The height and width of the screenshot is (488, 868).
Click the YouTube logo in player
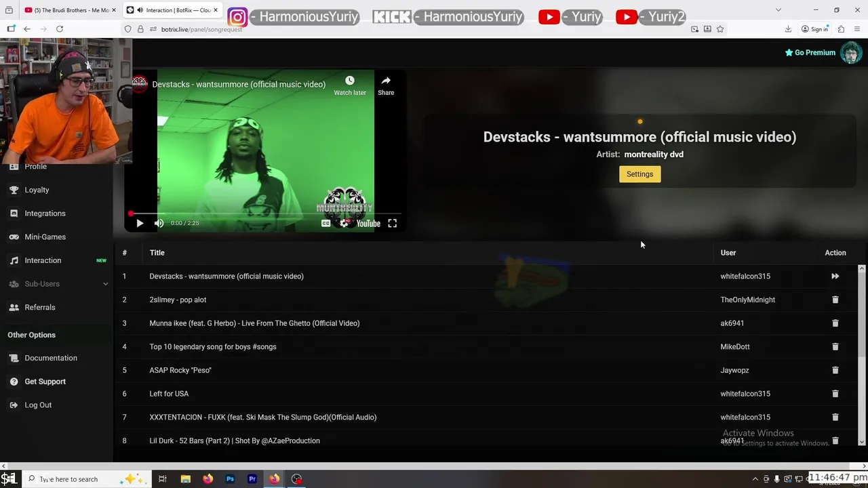(x=368, y=223)
